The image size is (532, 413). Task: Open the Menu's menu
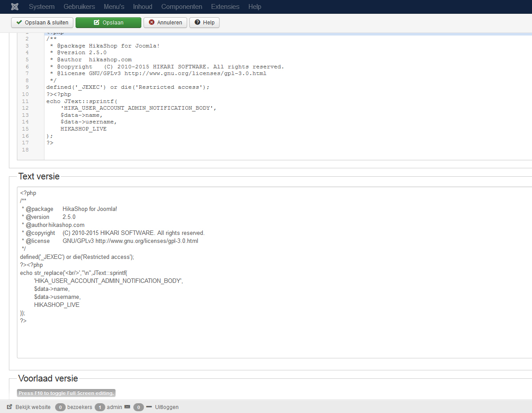click(114, 7)
